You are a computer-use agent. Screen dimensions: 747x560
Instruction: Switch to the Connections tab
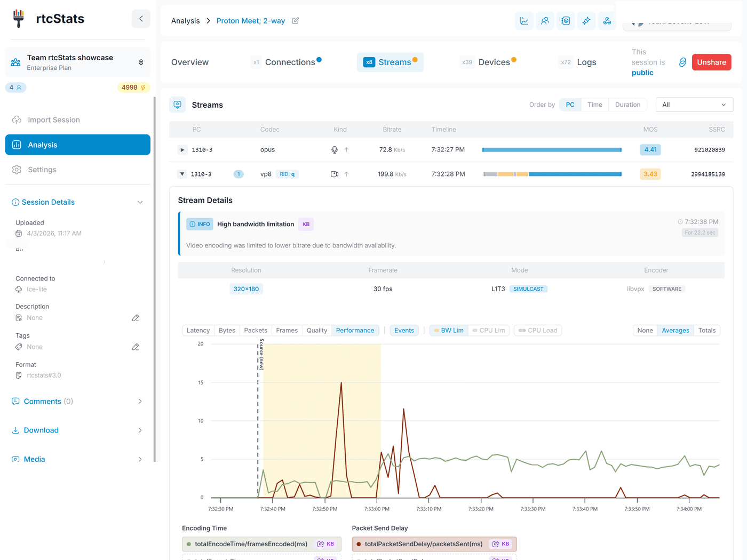pos(286,62)
